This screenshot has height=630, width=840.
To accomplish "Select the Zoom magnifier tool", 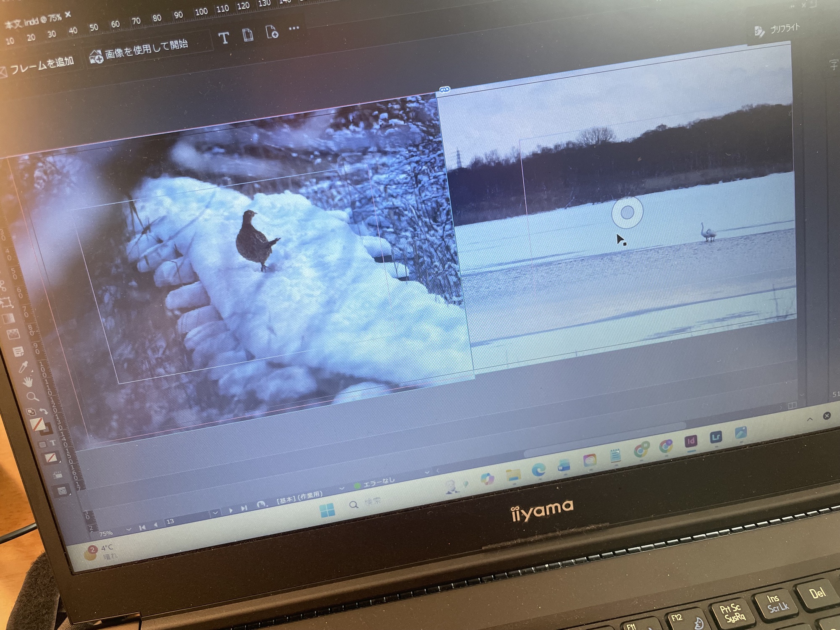I will point(31,396).
